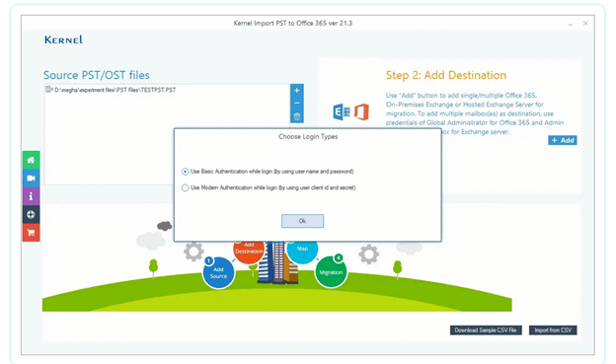Click Import from CSV button

click(x=553, y=330)
